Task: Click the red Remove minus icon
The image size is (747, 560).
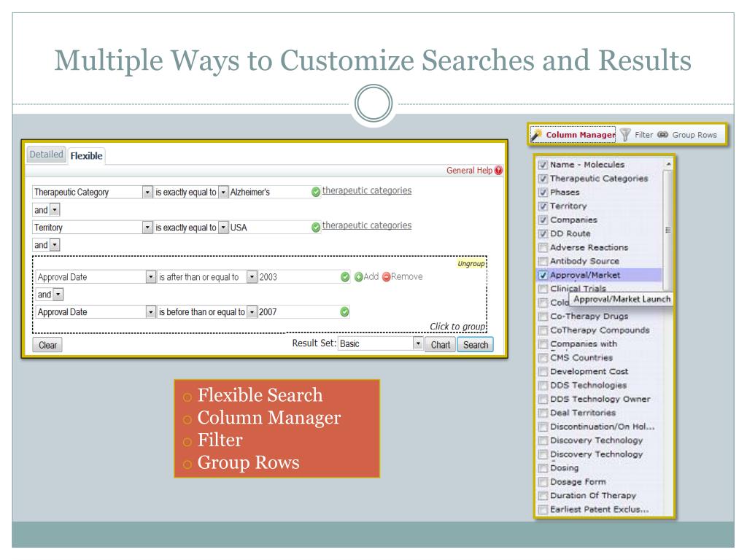Action: pyautogui.click(x=387, y=276)
